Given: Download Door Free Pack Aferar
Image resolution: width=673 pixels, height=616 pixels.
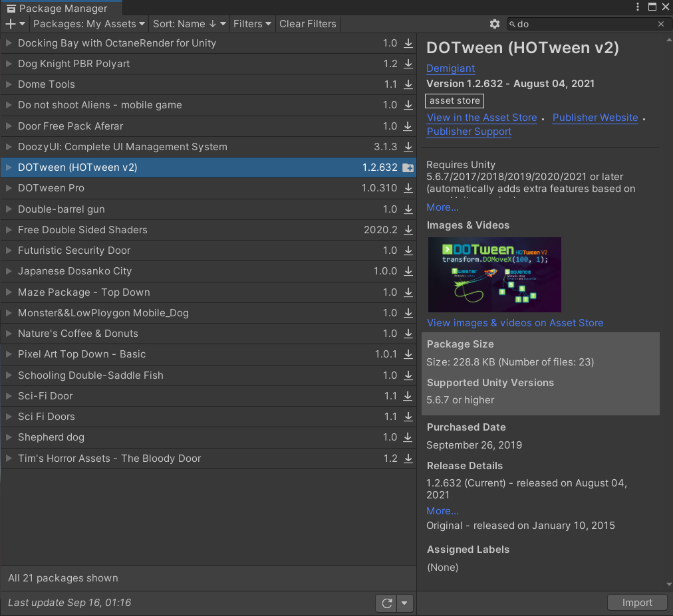Looking at the screenshot, I should (408, 126).
